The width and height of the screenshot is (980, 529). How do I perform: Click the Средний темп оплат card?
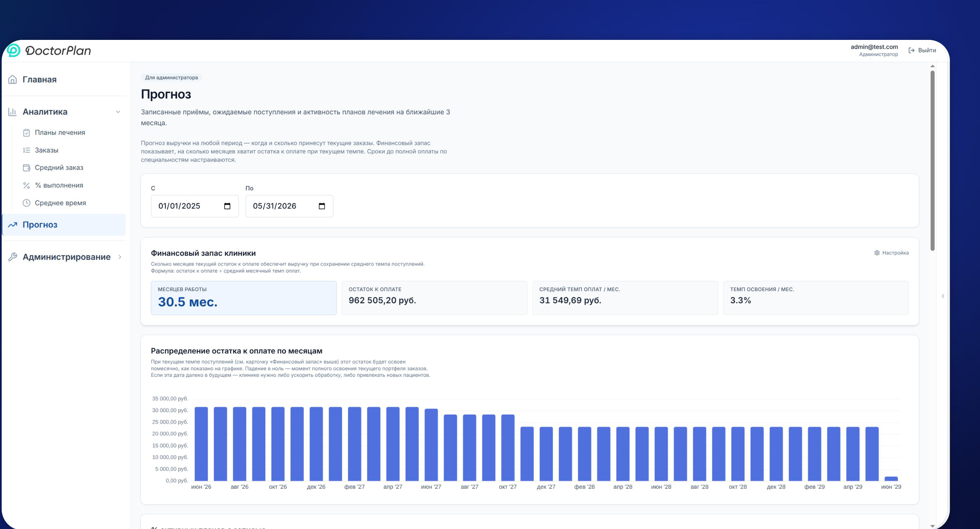pyautogui.click(x=625, y=298)
